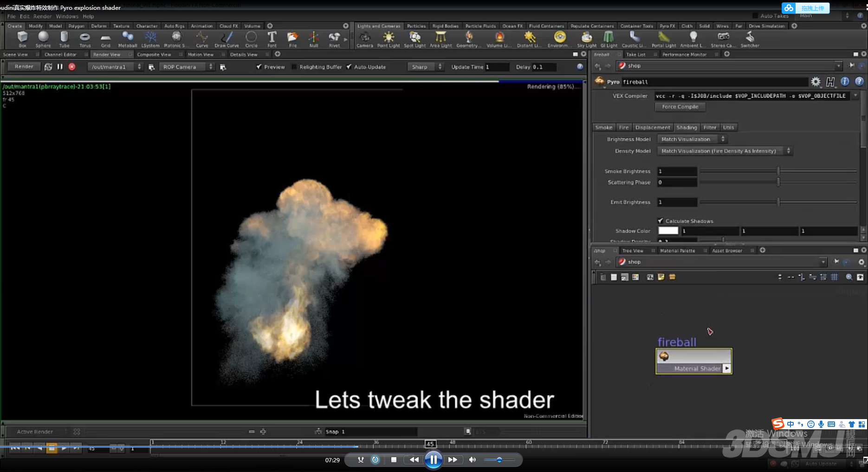Open the white Shadow Color swatch

[668, 231]
